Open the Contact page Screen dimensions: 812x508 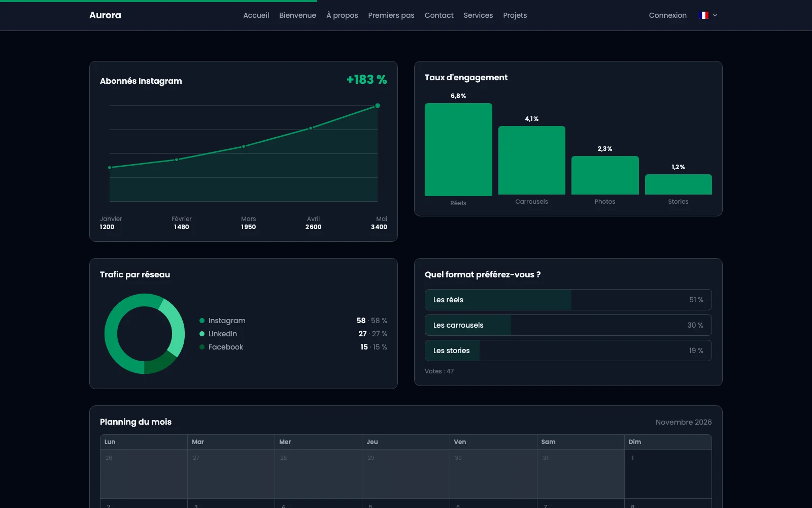[439, 15]
